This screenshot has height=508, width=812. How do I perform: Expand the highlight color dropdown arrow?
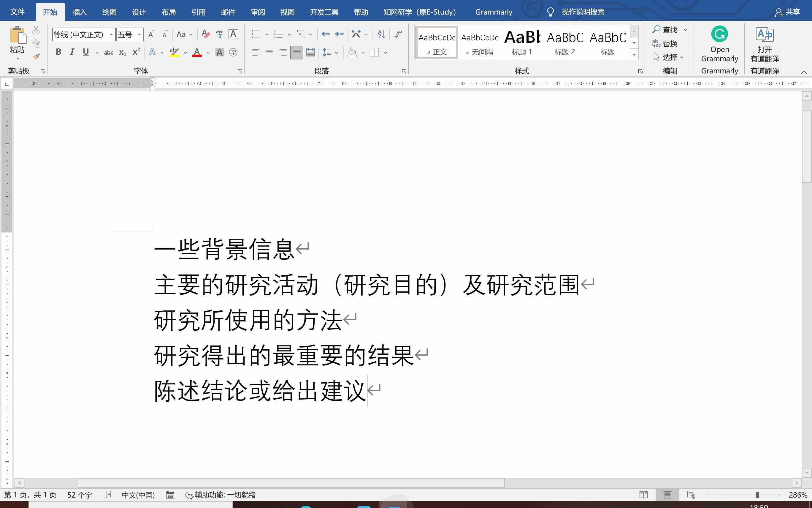tap(185, 53)
